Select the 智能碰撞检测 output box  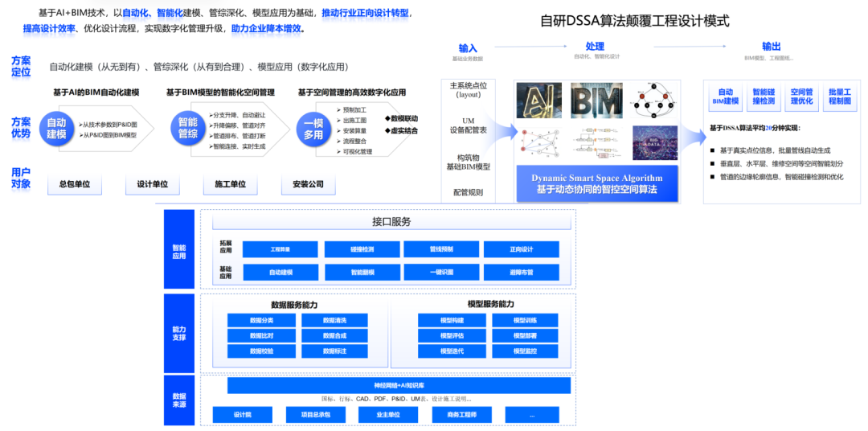pos(764,96)
